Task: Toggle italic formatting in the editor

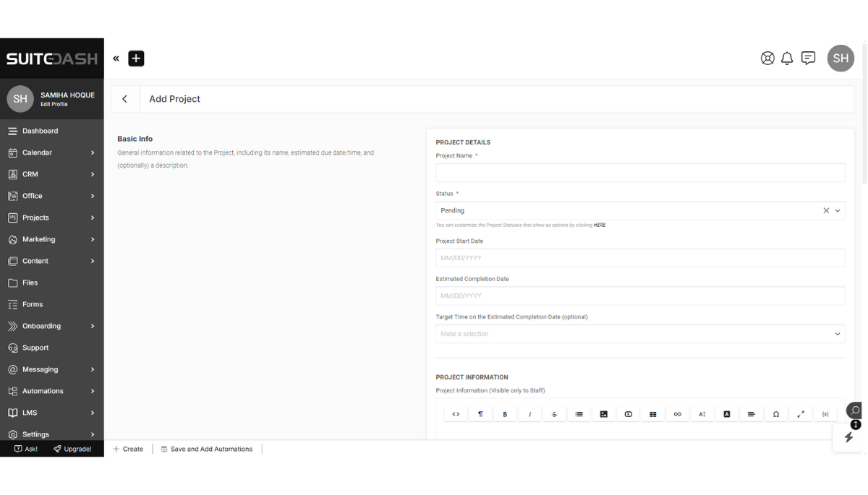Action: [x=529, y=413]
